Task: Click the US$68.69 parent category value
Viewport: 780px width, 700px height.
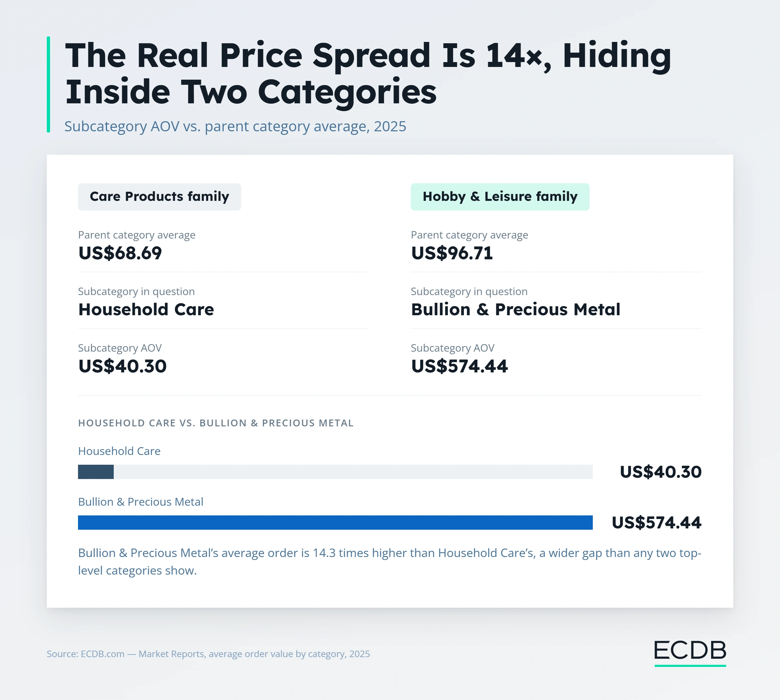Action: (120, 253)
